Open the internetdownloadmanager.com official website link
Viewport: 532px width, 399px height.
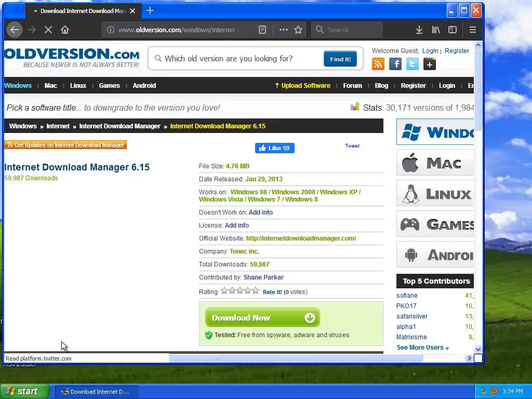[x=301, y=238]
